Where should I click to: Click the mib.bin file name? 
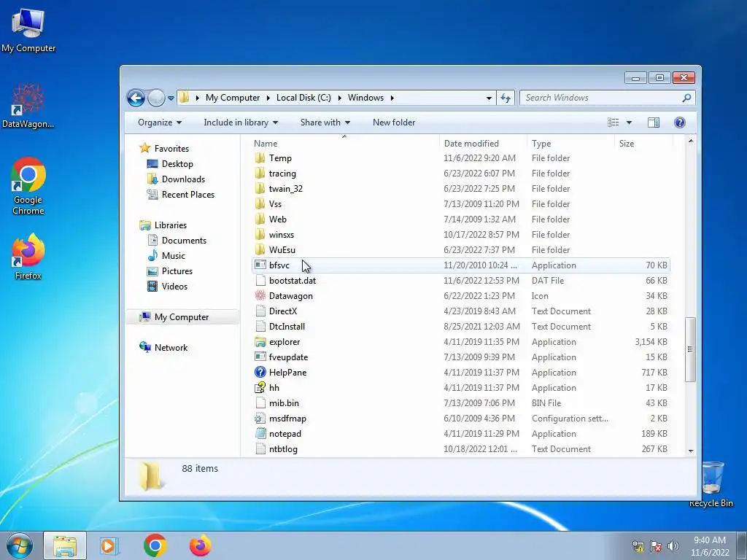pos(284,403)
